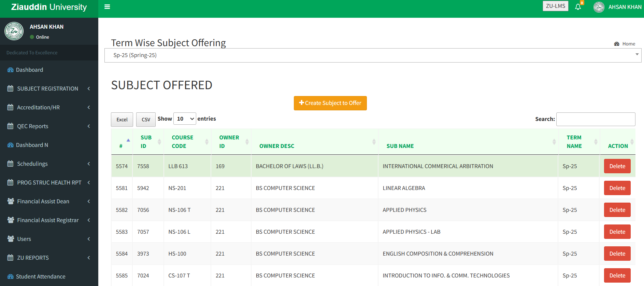The height and width of the screenshot is (286, 644).
Task: Export table using the Excel button
Action: pos(122,120)
